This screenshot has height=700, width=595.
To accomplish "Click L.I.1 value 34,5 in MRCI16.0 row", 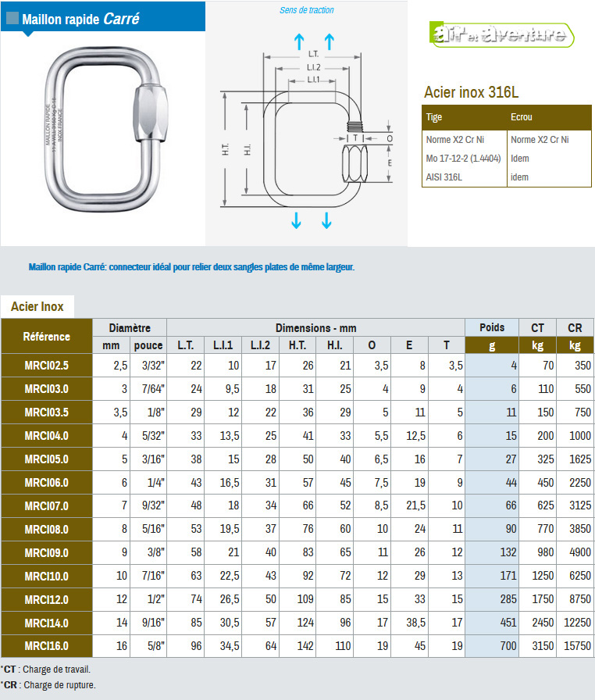I will (230, 646).
